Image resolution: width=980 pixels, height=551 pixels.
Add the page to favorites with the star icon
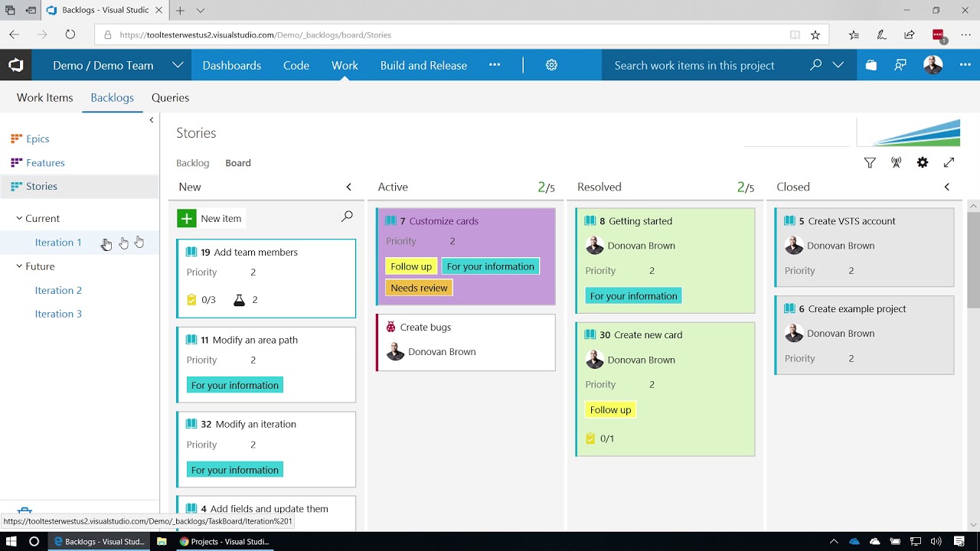[x=815, y=34]
